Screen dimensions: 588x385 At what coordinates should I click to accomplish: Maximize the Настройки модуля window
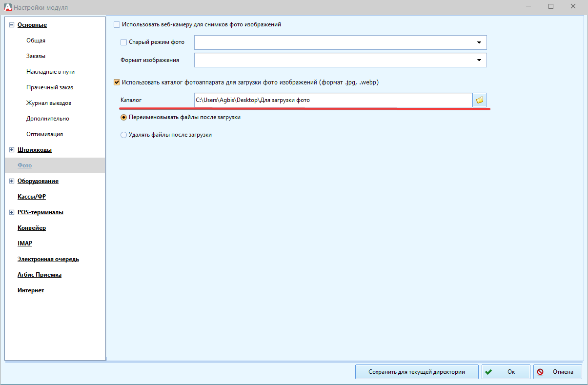tap(551, 7)
